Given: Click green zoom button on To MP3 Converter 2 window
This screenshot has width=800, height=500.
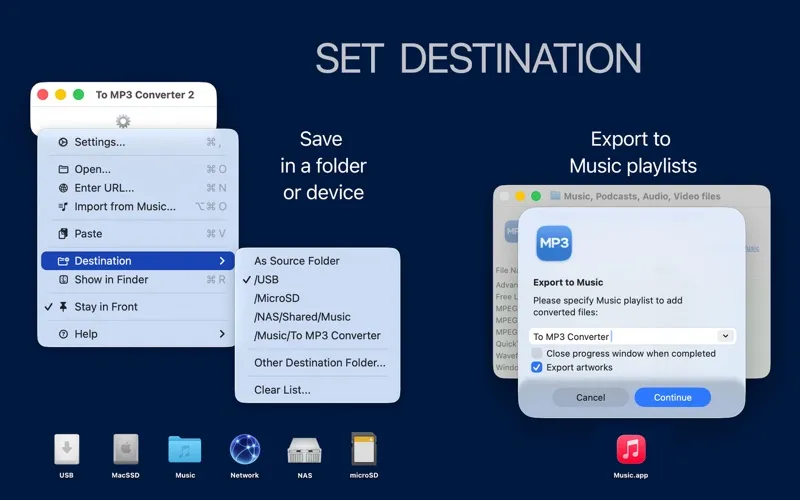Looking at the screenshot, I should tap(79, 95).
